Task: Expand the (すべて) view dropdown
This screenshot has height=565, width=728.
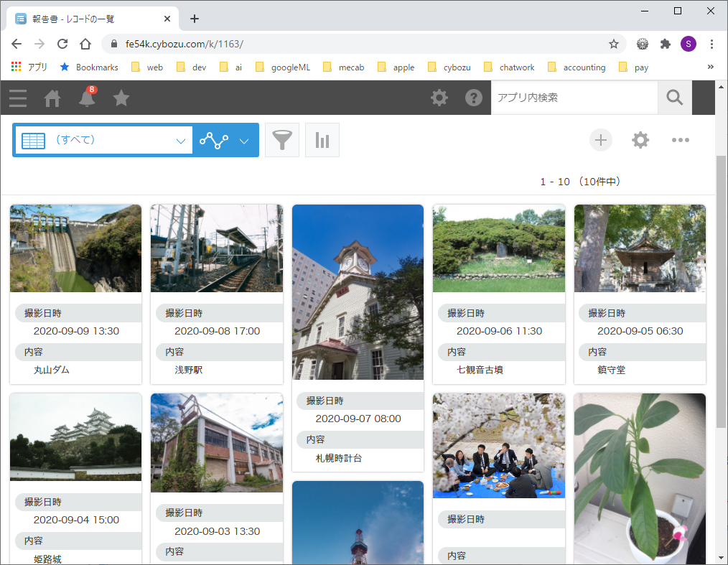Action: point(180,141)
